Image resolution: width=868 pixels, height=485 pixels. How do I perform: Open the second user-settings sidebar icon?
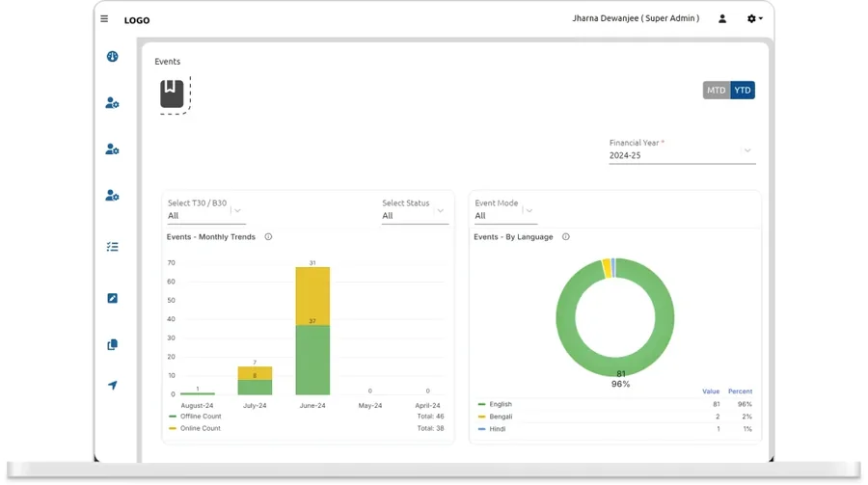pyautogui.click(x=113, y=149)
